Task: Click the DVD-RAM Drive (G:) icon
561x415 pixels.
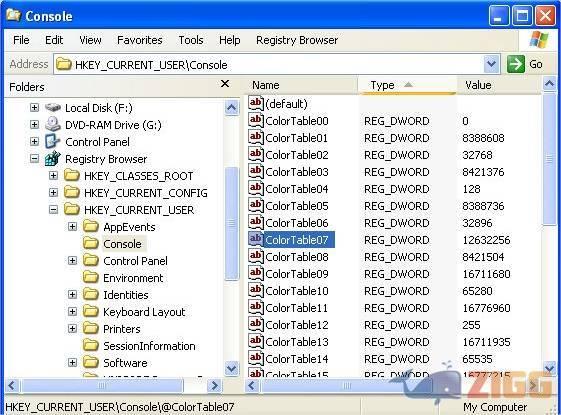Action: (53, 124)
